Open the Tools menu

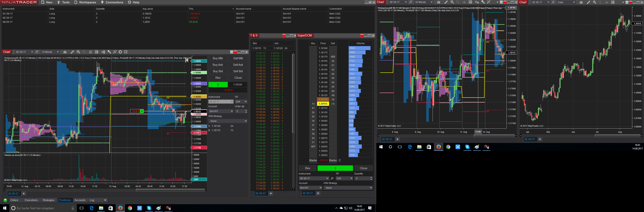[x=63, y=2]
